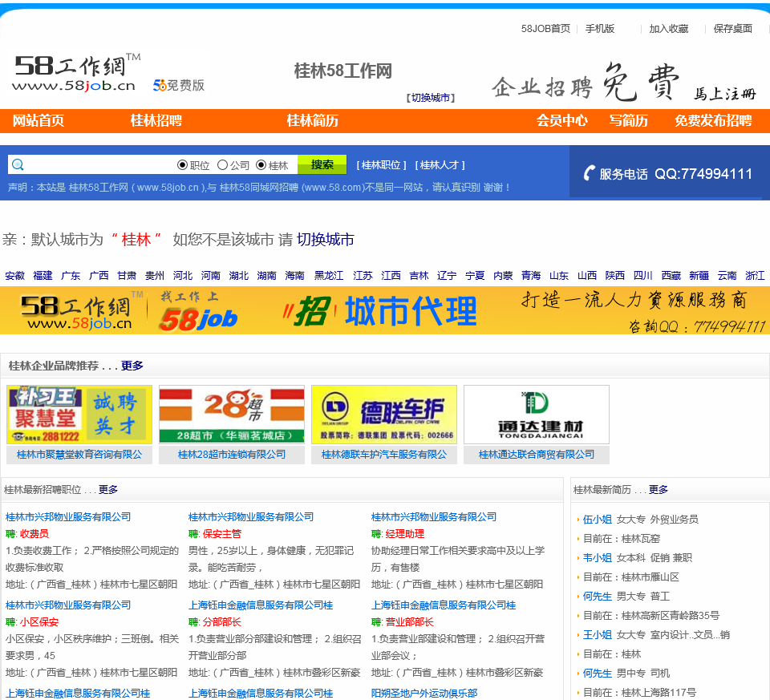This screenshot has width=770, height=700.
Task: Open 营业部部长 job posting
Action: 410,622
